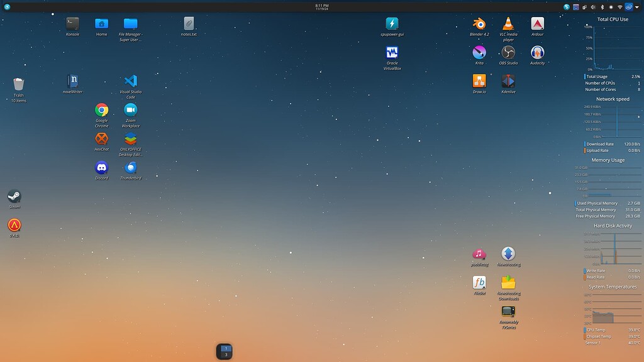Start cpupower-gui
The image size is (644, 362).
point(392,24)
